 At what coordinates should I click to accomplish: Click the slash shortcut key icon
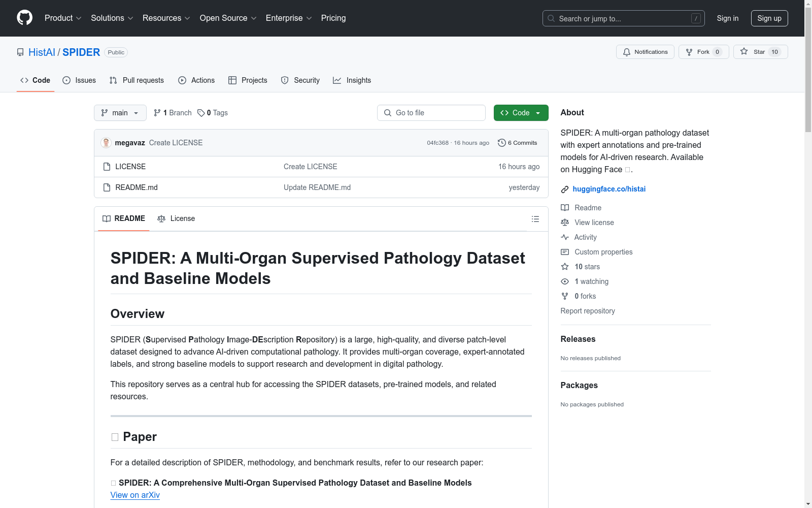point(696,18)
